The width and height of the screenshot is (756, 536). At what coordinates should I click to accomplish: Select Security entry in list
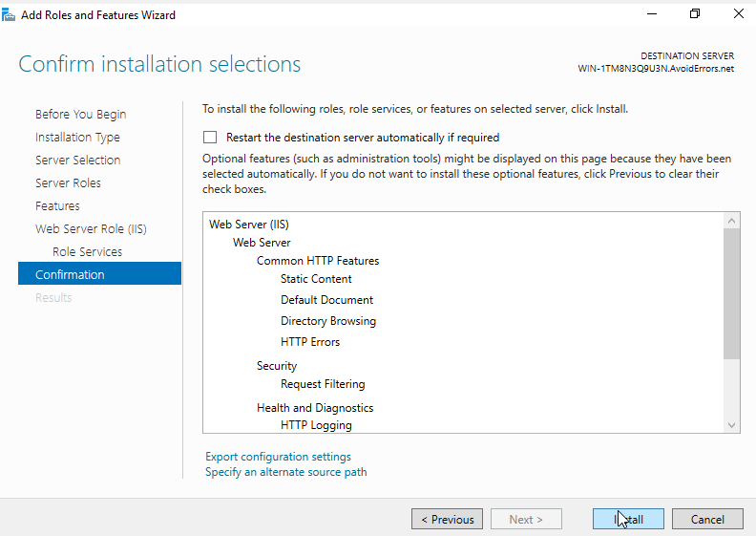coord(277,366)
